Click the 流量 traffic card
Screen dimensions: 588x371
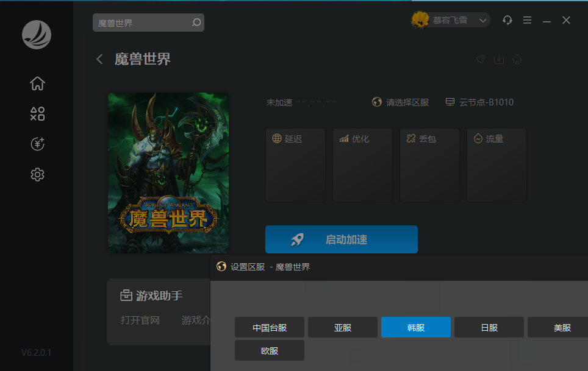[497, 165]
